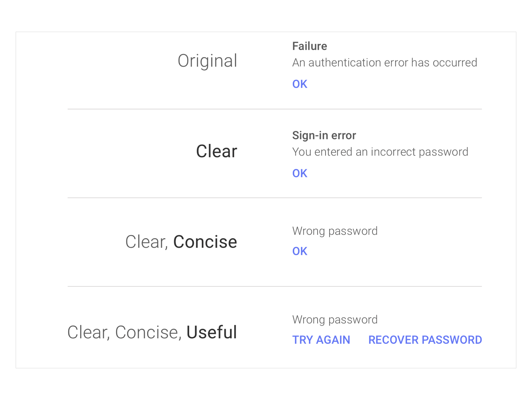This screenshot has width=532, height=400.
Task: Select the Sign-in error heading
Action: click(324, 135)
